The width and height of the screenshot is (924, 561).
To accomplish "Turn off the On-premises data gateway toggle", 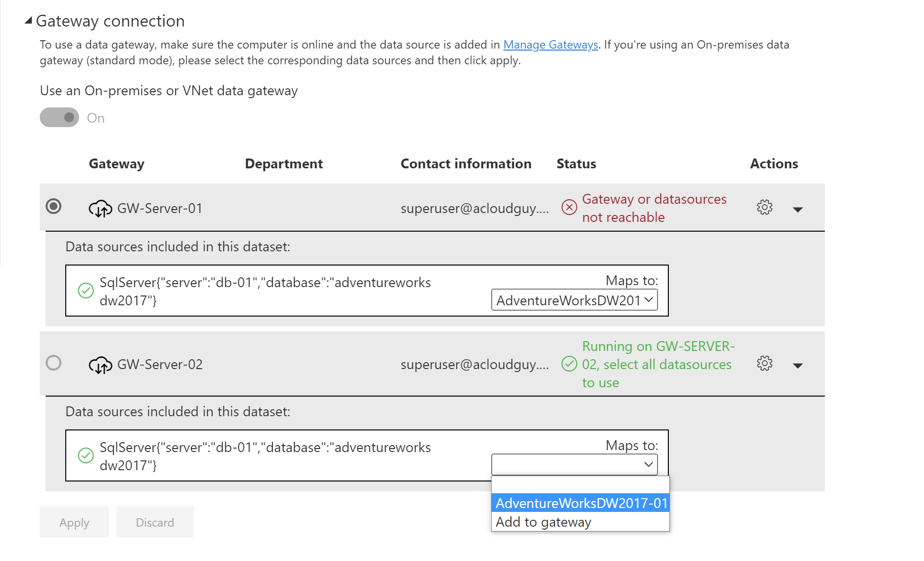I will [59, 117].
